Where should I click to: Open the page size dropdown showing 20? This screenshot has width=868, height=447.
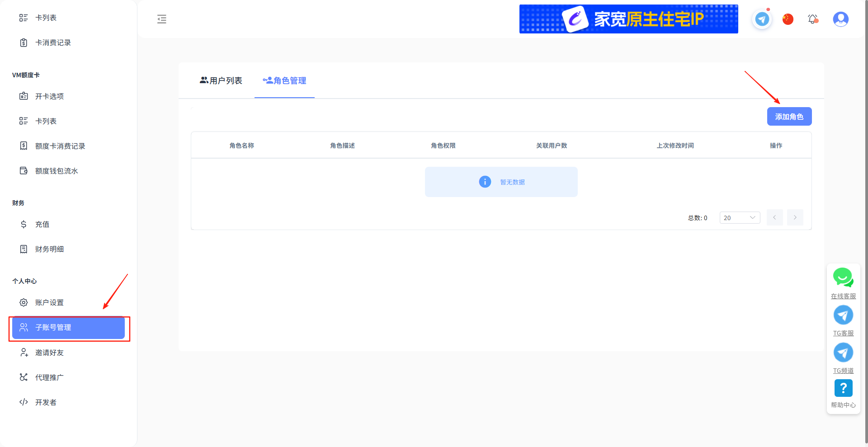[x=740, y=217]
